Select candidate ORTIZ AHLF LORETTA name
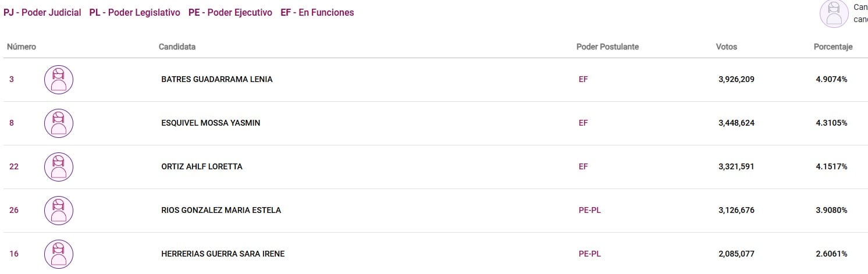Screen dimensions: 868x274 coord(202,167)
